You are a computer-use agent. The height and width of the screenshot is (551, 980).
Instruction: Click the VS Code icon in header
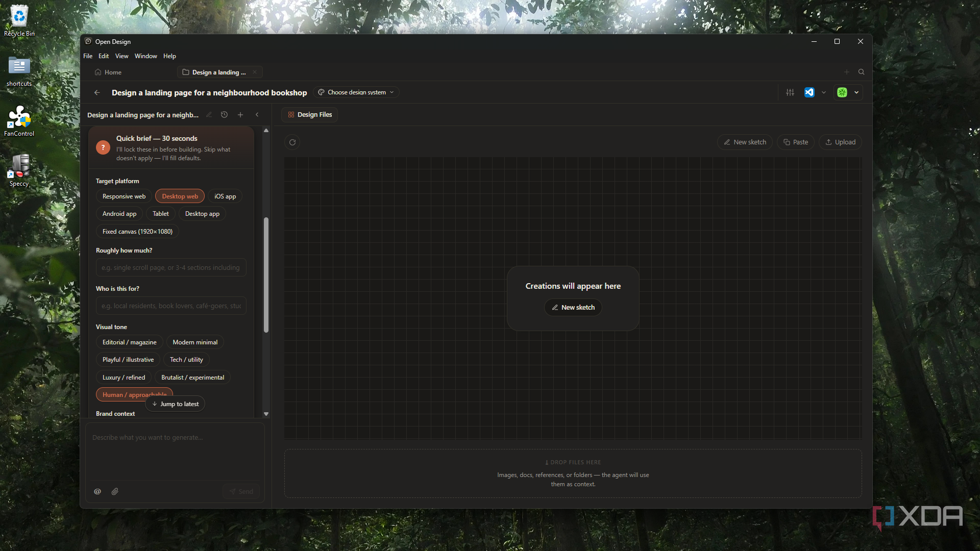tap(809, 92)
